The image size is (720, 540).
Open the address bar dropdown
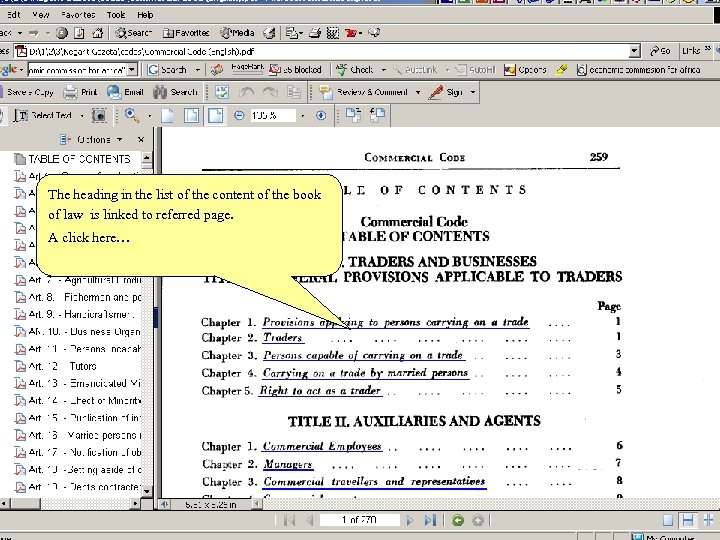634,51
